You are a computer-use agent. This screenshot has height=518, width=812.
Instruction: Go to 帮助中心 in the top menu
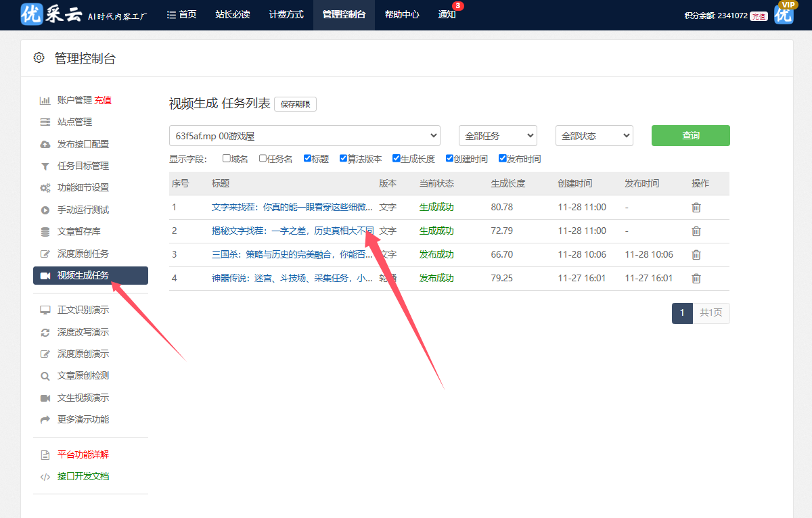tap(402, 15)
